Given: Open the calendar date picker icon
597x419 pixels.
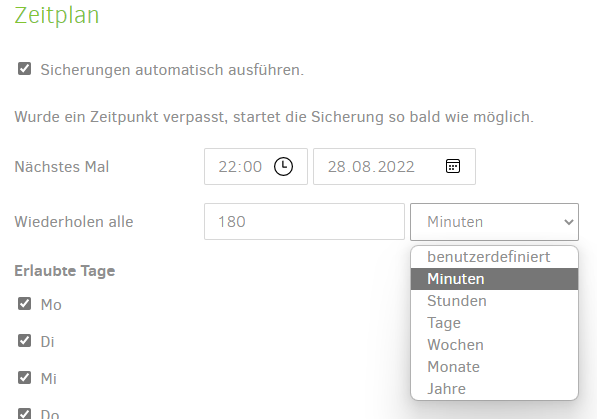Looking at the screenshot, I should [x=453, y=166].
